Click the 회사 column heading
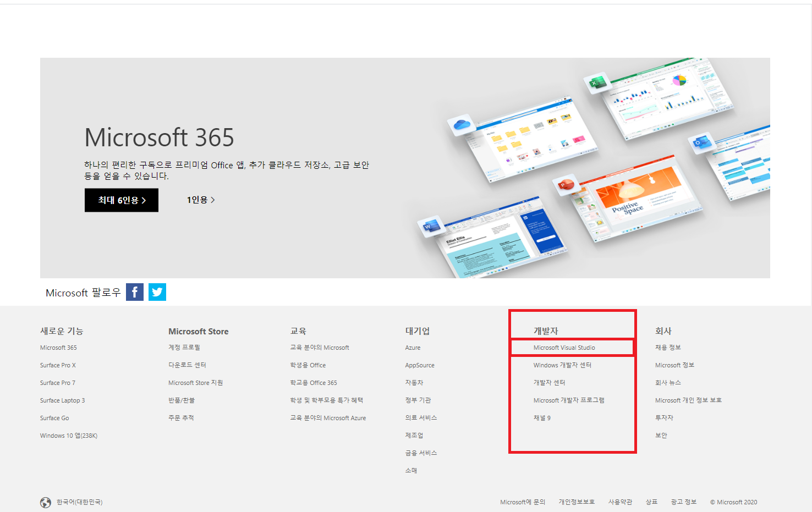Image resolution: width=812 pixels, height=512 pixels. click(x=663, y=331)
